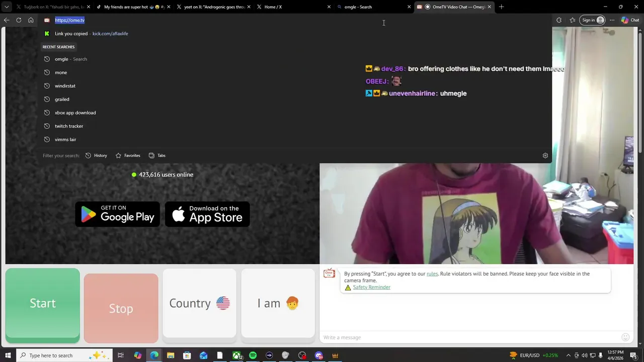This screenshot has width=644, height=362.
Task: Open the Settings and more ellipsis menu
Action: (612, 20)
